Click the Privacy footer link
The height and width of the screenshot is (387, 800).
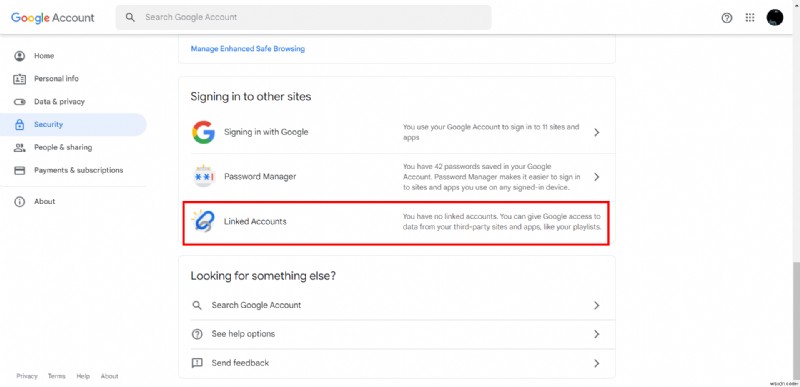27,376
